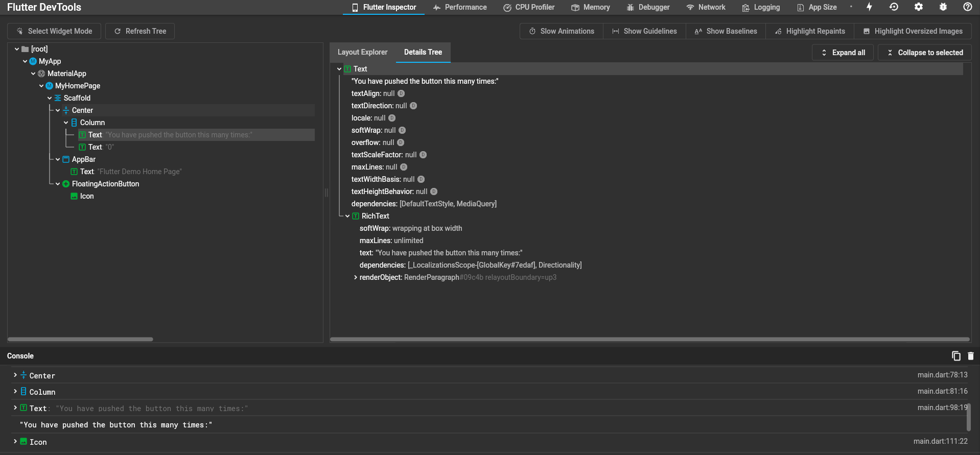Image resolution: width=980 pixels, height=455 pixels.
Task: Click the Icon widget image icon in tree
Action: (x=74, y=196)
